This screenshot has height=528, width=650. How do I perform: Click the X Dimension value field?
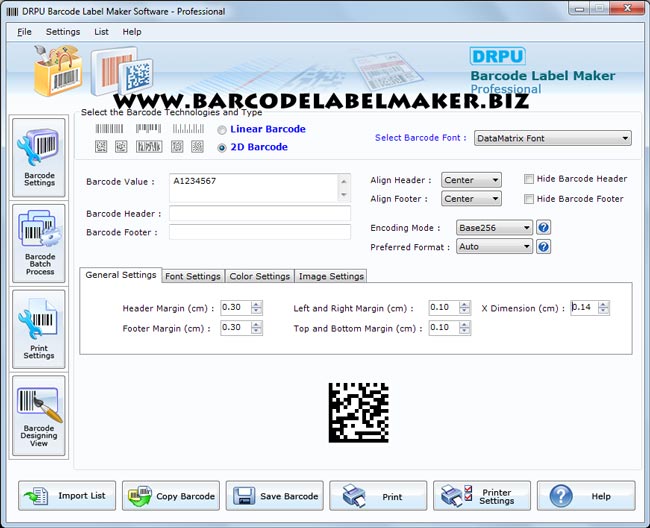(585, 308)
